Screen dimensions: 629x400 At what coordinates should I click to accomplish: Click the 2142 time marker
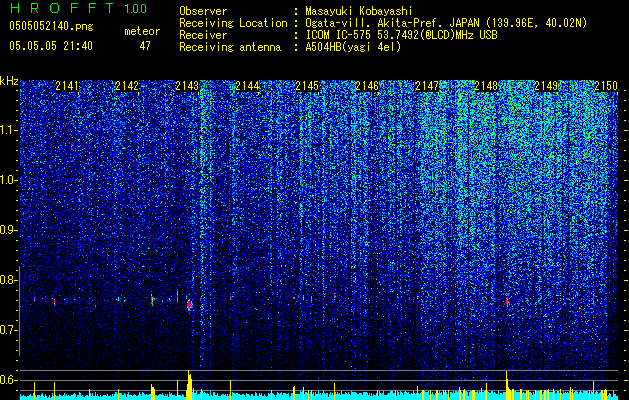tap(127, 85)
